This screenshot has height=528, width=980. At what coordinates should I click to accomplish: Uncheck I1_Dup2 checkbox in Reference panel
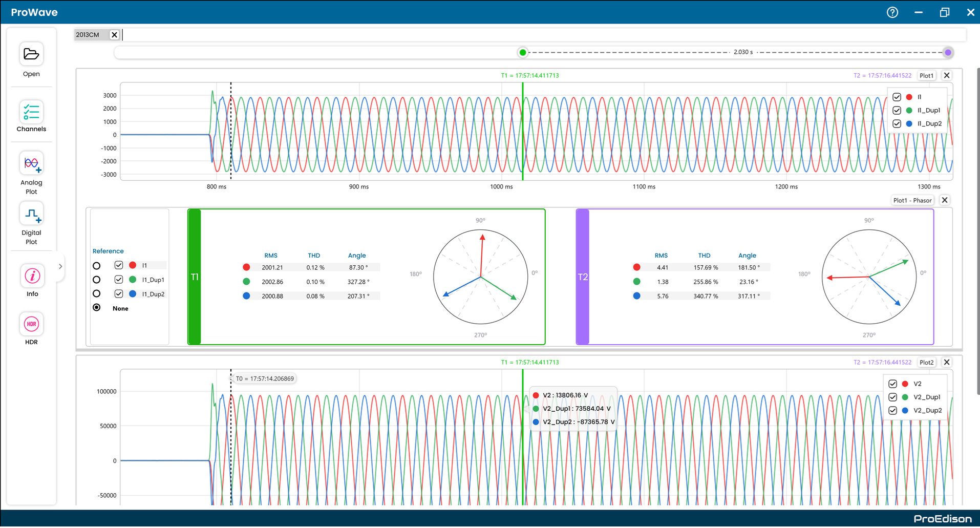119,293
